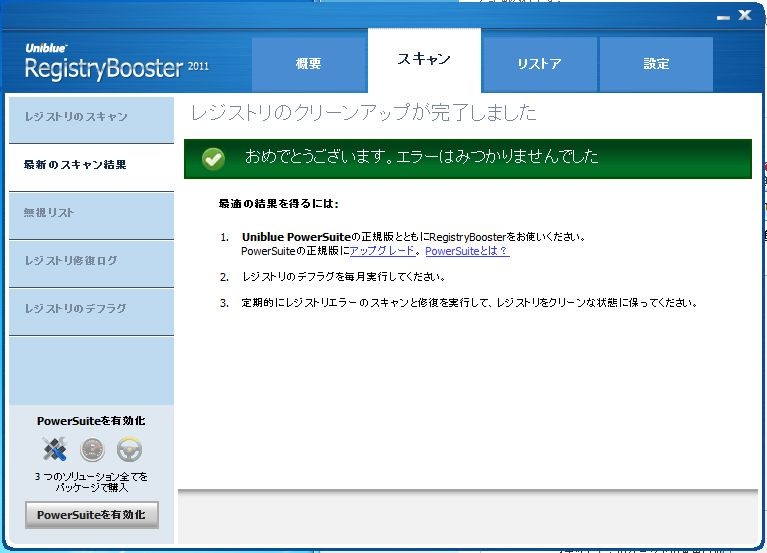This screenshot has width=767, height=553.
Task: Click the speedometer gauge PowerSuite icon
Action: click(x=92, y=450)
